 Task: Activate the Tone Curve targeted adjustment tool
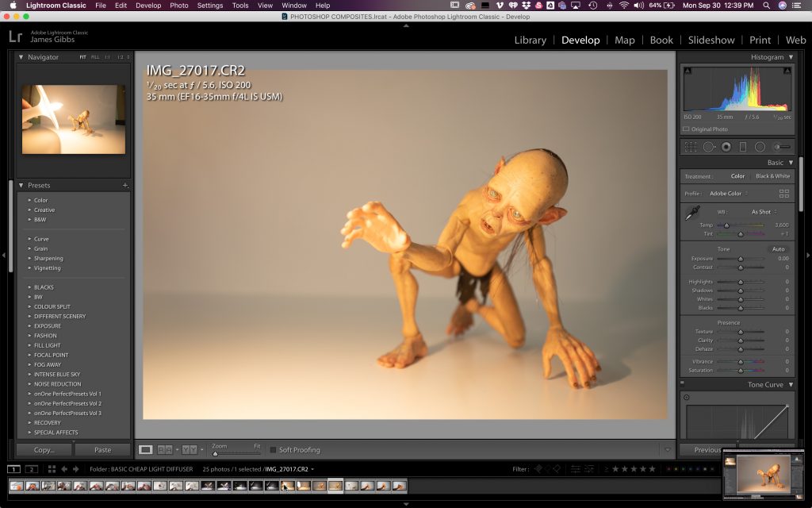coord(687,398)
